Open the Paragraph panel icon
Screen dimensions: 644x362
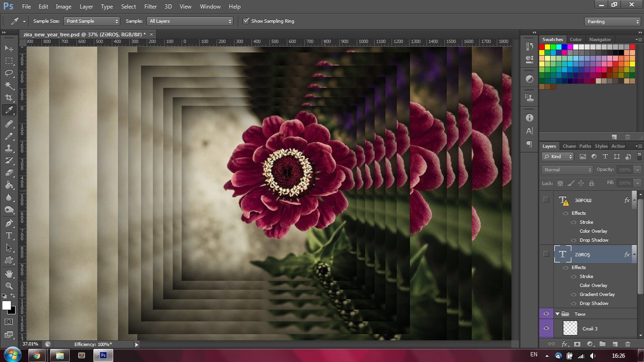coord(529,144)
